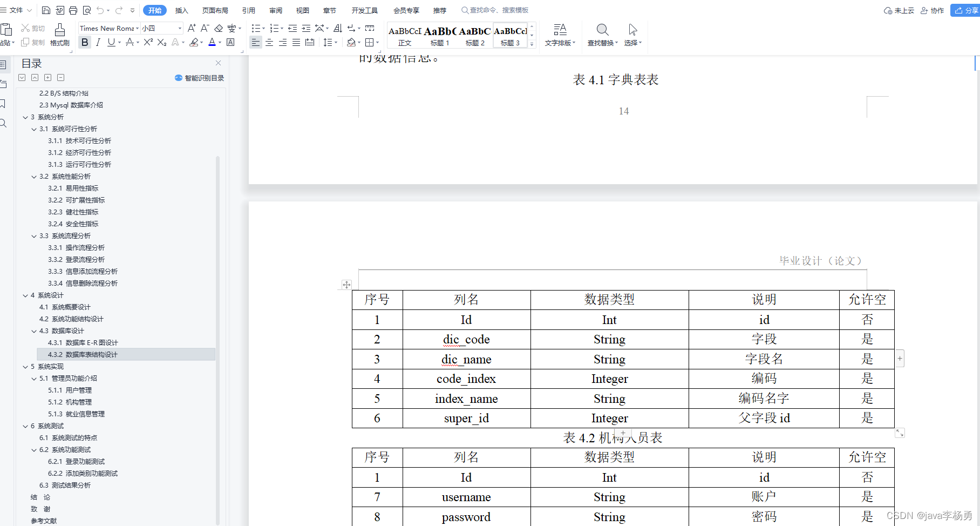
Task: Open the 查找替换 dropdown
Action: click(x=602, y=43)
